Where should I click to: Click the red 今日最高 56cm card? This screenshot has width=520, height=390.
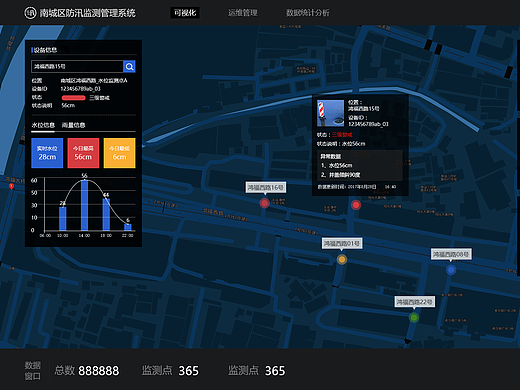tap(83, 153)
